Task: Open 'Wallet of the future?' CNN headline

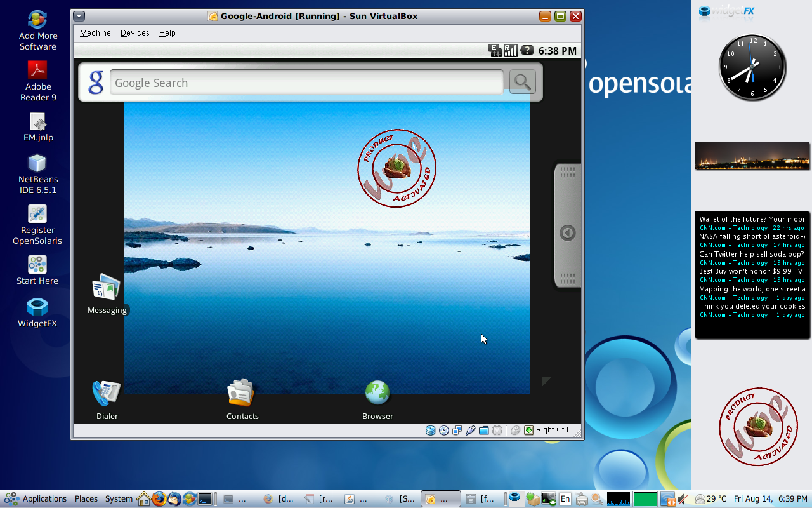Action: point(752,219)
